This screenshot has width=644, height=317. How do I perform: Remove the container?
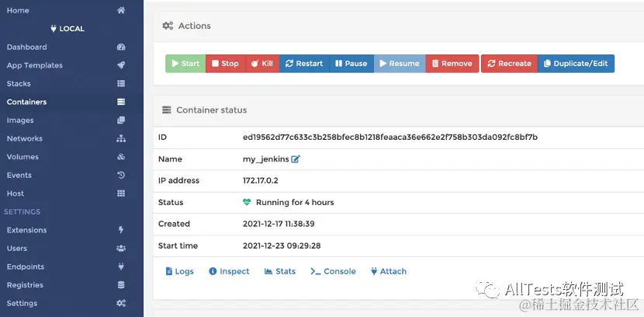[452, 64]
